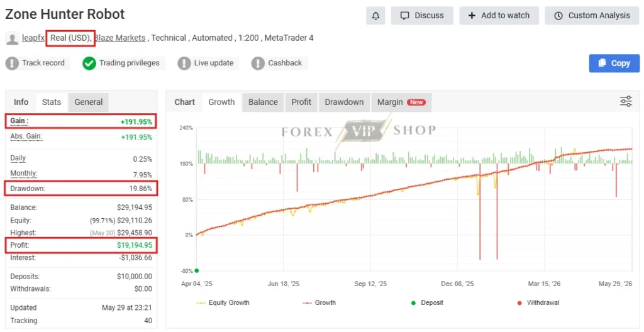Click the blue Copy button
Viewport: 644px width, 332px height.
[614, 64]
